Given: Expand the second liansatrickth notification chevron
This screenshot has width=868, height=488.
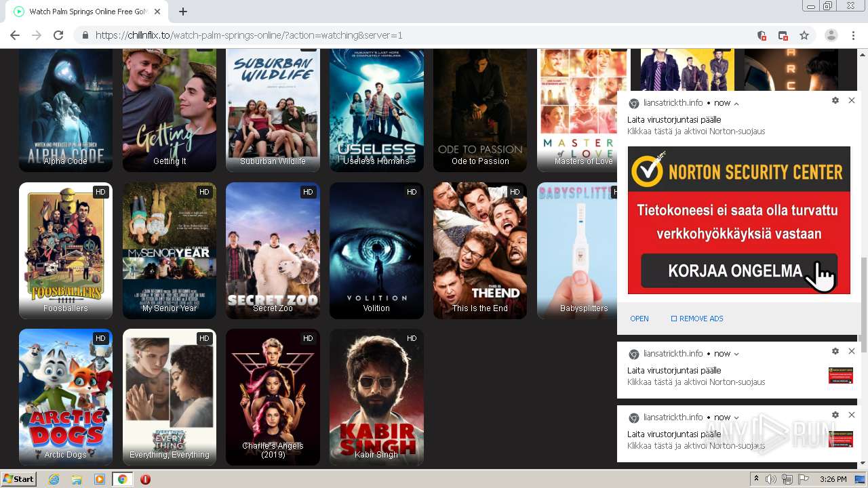Looking at the screenshot, I should (736, 354).
